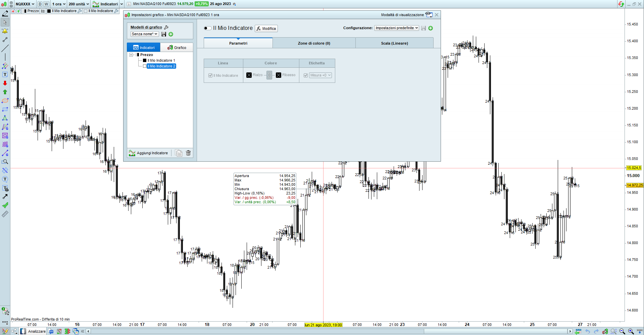Save the chart template with floppy icon
This screenshot has height=335, width=644.
164,34
